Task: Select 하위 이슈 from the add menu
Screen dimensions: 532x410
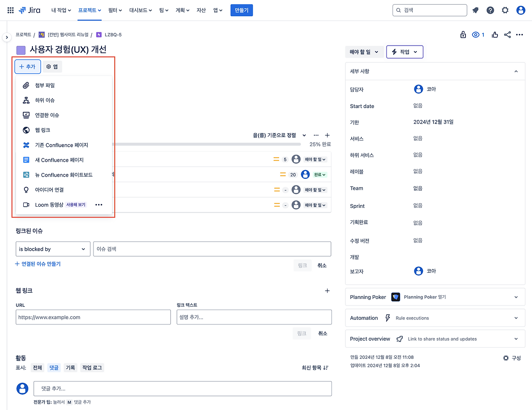Action: click(45, 100)
